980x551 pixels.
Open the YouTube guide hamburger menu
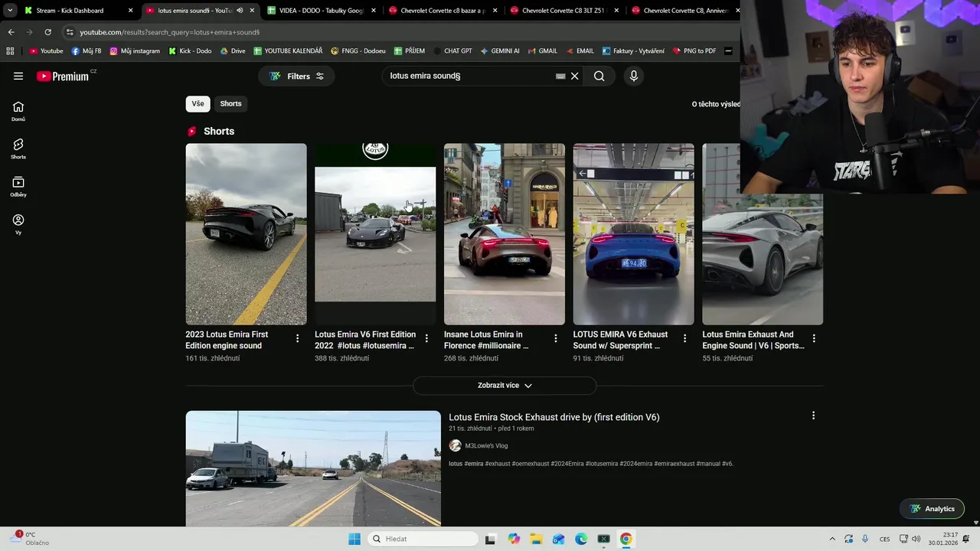pyautogui.click(x=18, y=76)
